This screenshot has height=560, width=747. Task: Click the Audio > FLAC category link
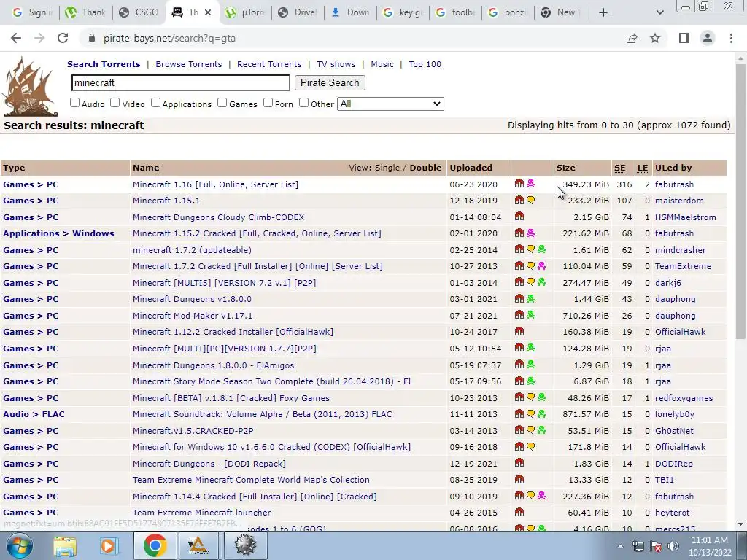coord(34,414)
